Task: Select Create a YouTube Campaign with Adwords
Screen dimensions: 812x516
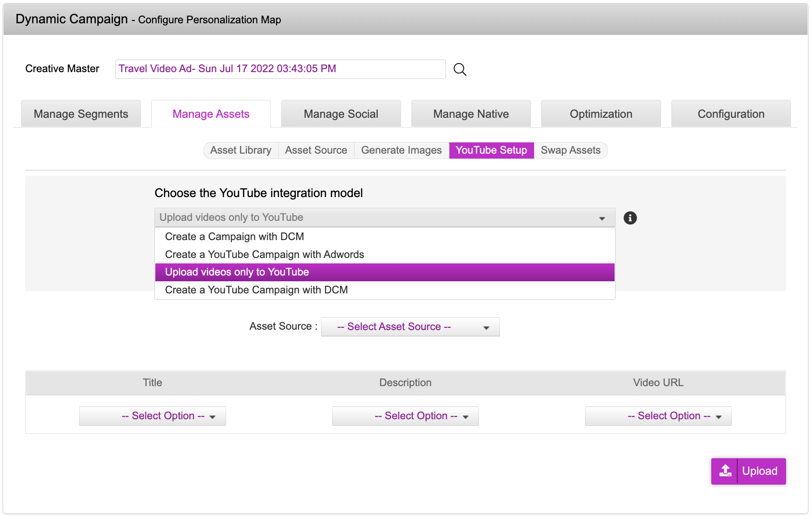Action: [265, 254]
